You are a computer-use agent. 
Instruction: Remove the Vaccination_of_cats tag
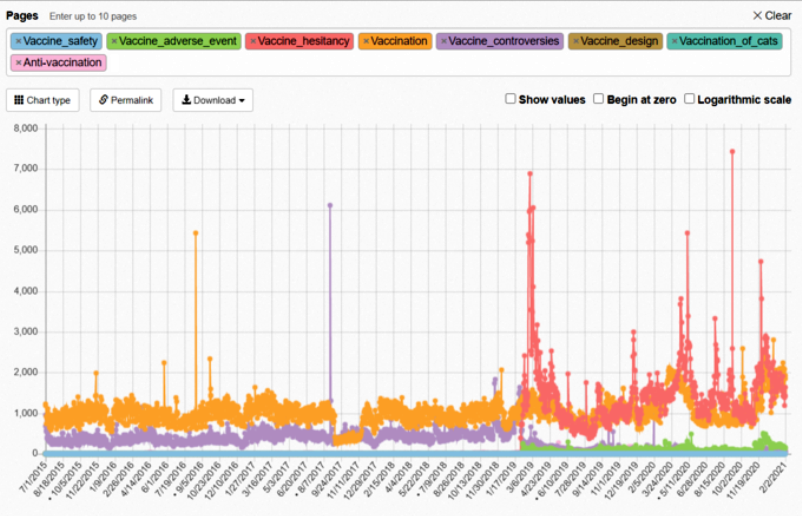[674, 41]
